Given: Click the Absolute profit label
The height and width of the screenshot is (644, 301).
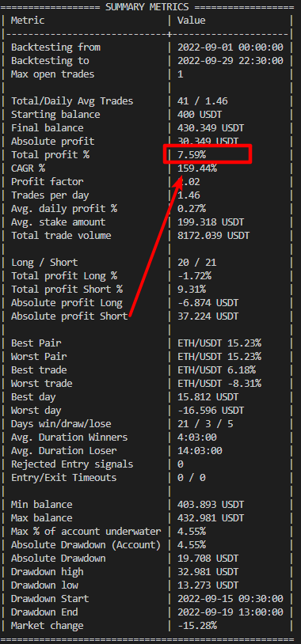Looking at the screenshot, I should 52,142.
